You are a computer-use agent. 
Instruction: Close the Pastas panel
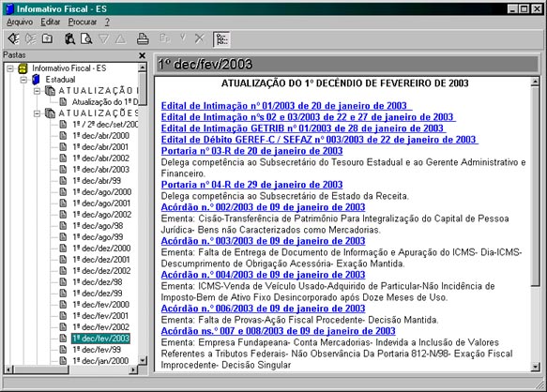tap(142, 55)
